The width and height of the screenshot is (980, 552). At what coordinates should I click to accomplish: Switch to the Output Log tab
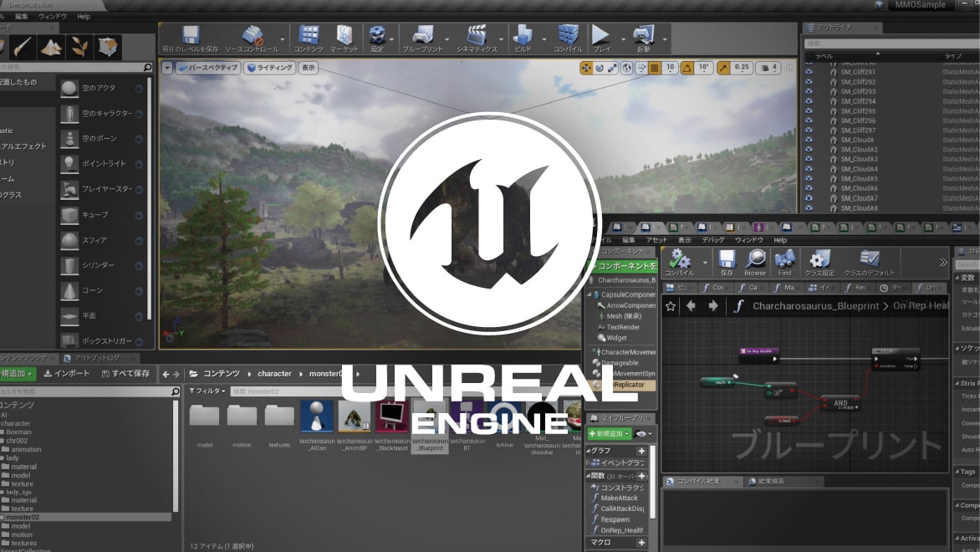click(96, 358)
